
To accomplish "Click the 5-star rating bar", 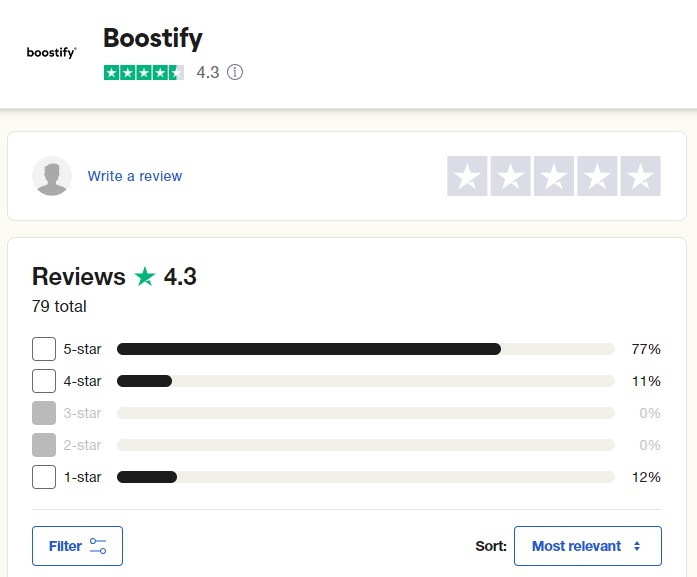I will 366,349.
